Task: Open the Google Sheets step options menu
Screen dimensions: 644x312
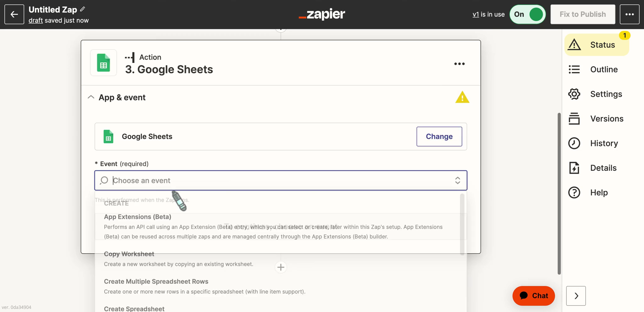Action: [459, 64]
